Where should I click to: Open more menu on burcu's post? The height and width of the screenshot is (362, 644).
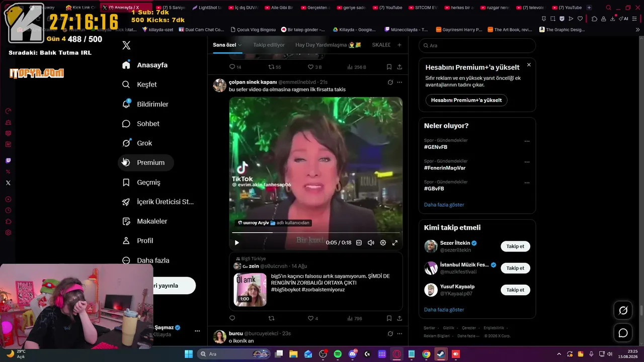coord(399,333)
